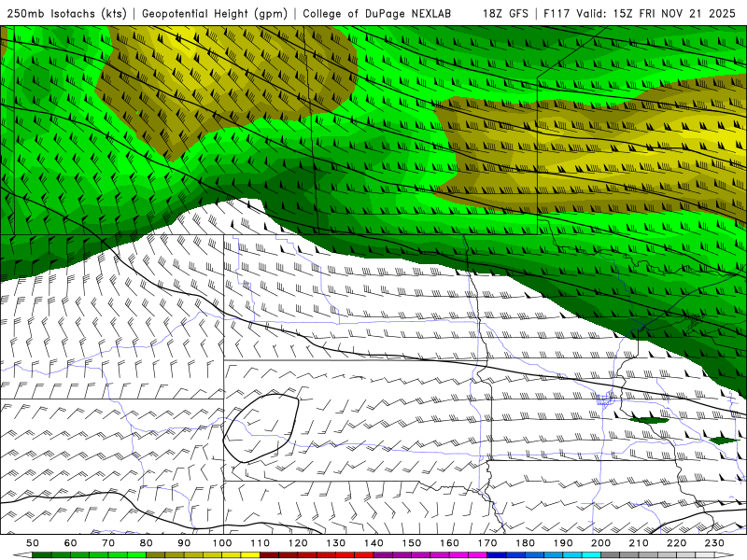Screen dimensions: 747x560
Task: Click the 220 value on the legend
Action: point(676,543)
